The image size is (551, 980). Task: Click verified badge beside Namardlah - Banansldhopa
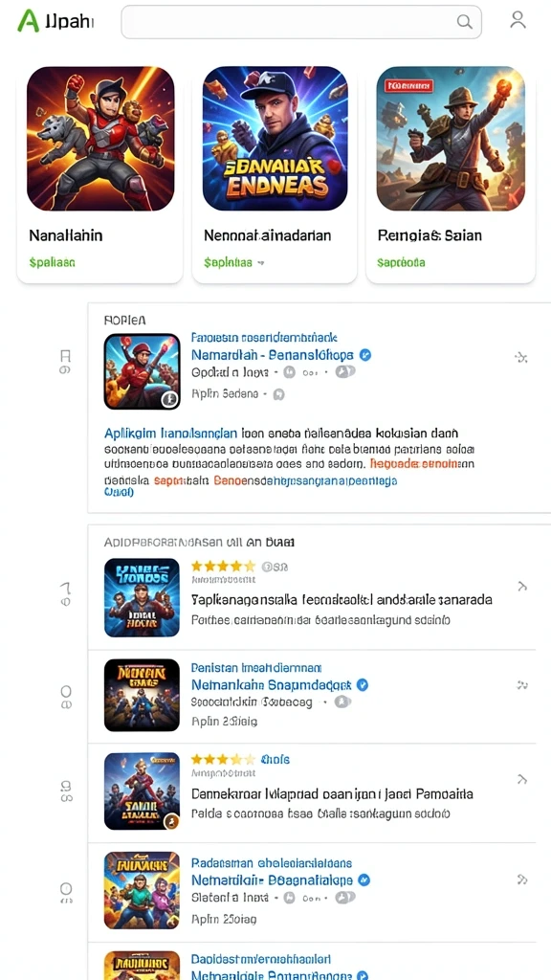click(365, 355)
